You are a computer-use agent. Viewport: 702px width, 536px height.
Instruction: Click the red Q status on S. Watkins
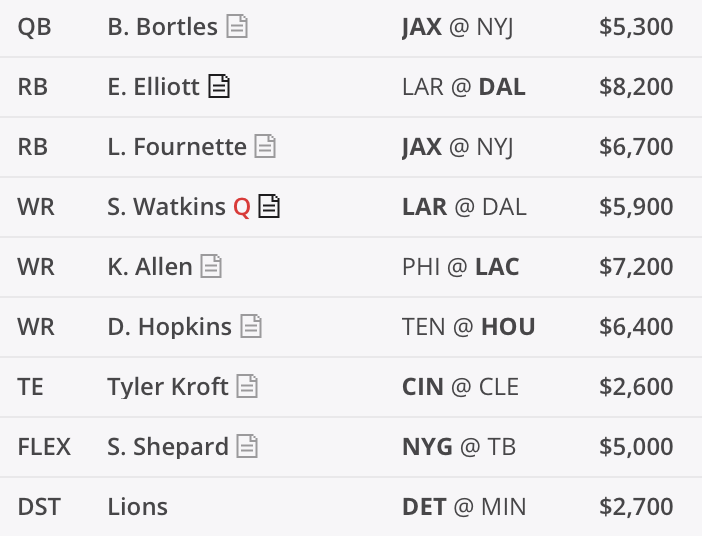pyautogui.click(x=241, y=207)
